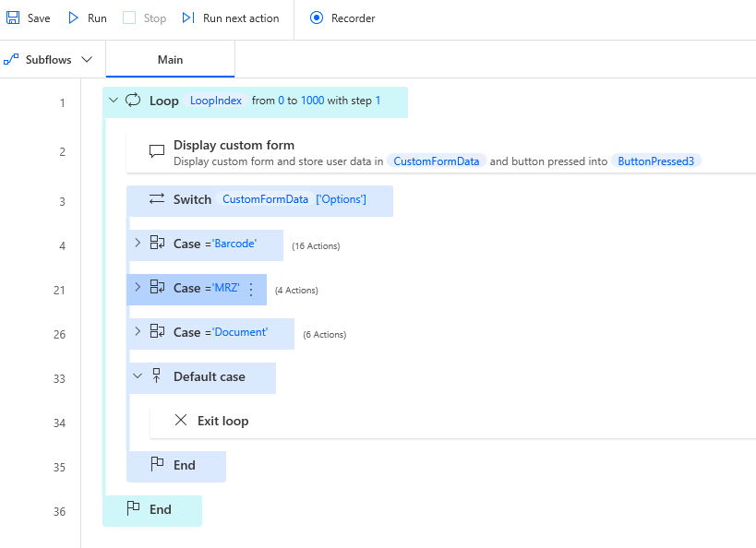Expand the Barcode case
Image resolution: width=756 pixels, height=548 pixels.
(x=138, y=244)
